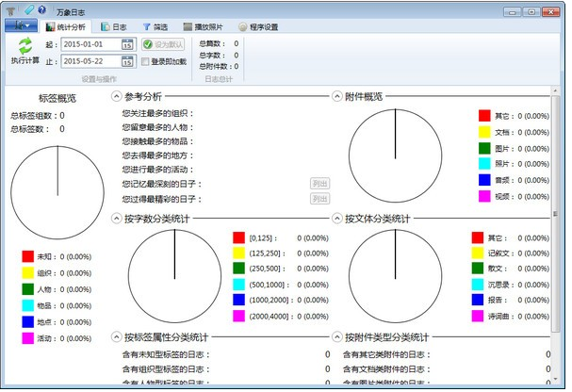Switch to the 日志 tab
Image resolution: width=572 pixels, height=392 pixels.
pos(114,27)
